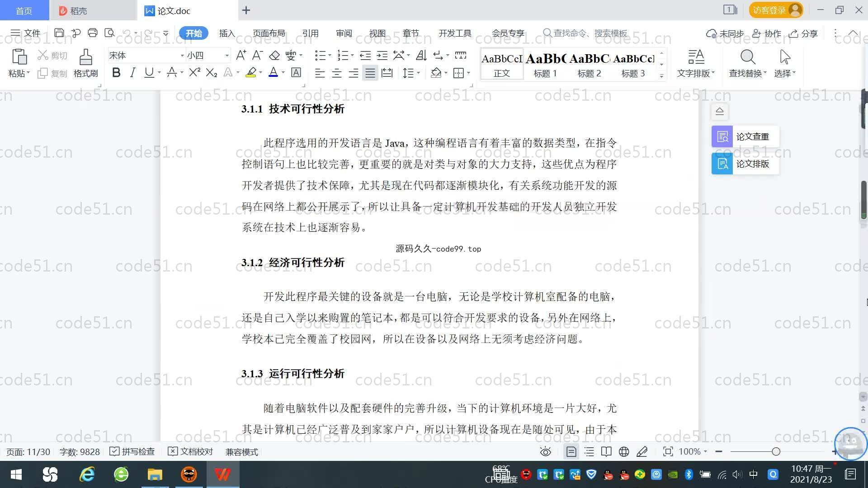Viewport: 868px width, 488px height.
Task: Click the zoom slider handle
Action: click(x=776, y=451)
